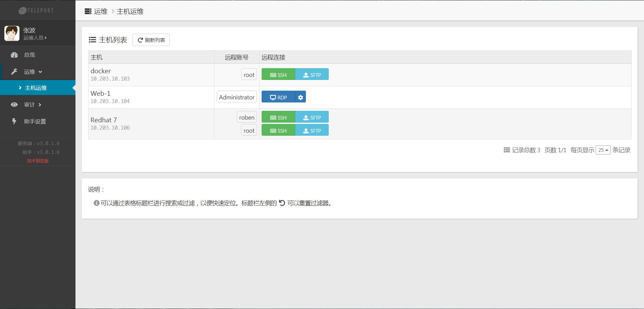Screen dimensions: 644x309
Task: Click 主机运维 in the breadcrumb
Action: pos(130,11)
